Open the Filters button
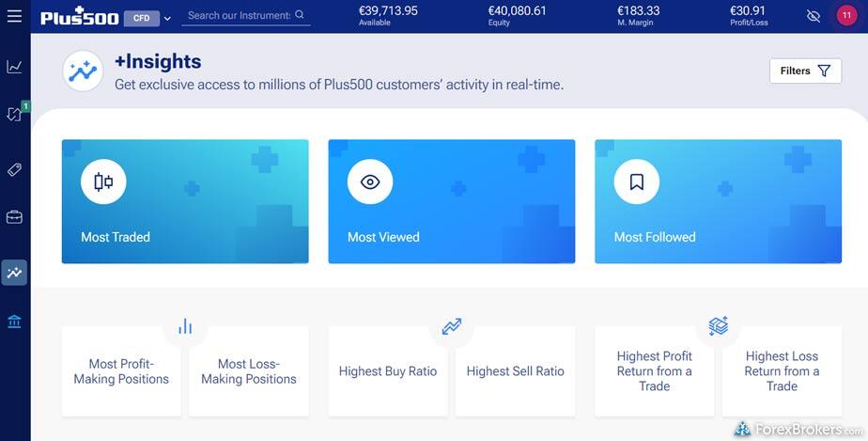The image size is (868, 441). (x=805, y=71)
